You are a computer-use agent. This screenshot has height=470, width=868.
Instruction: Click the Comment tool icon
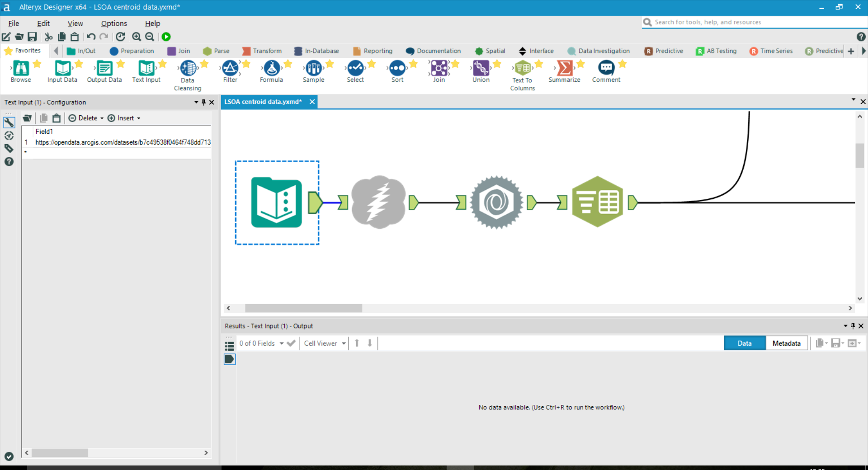pyautogui.click(x=606, y=69)
